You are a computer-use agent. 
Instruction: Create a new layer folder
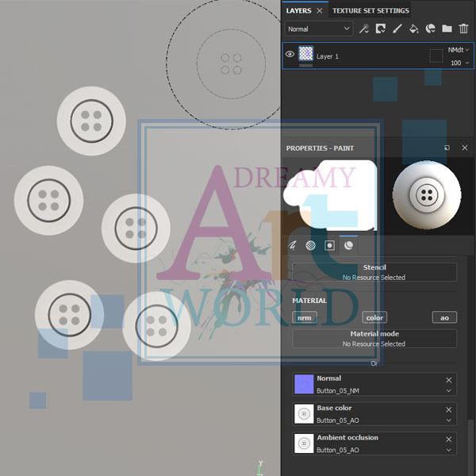pos(447,29)
